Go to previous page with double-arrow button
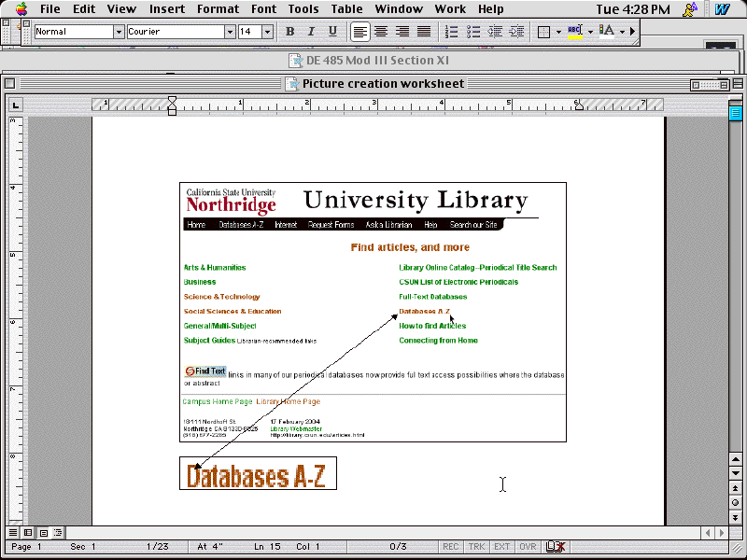This screenshot has height=560, width=747. (735, 488)
